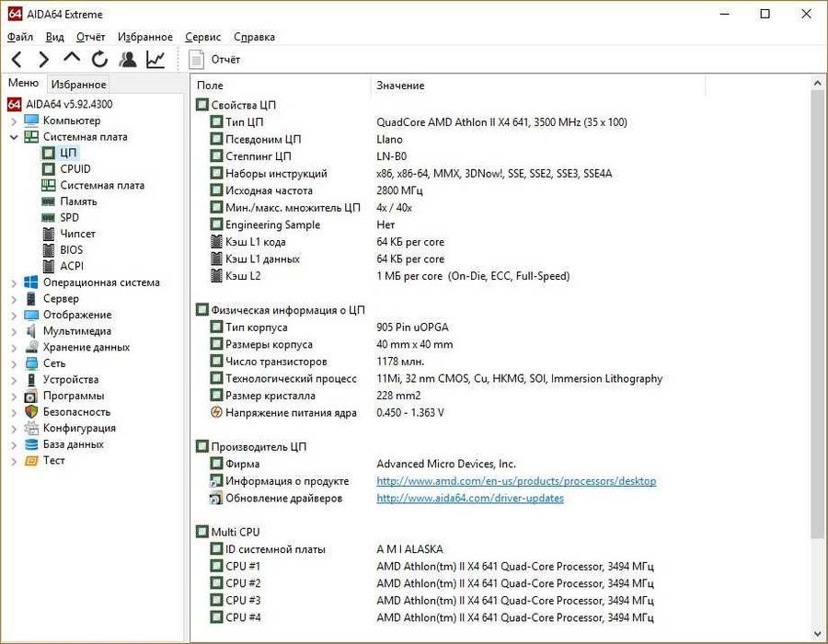
Task: Open the BIOS item
Action: coord(71,250)
